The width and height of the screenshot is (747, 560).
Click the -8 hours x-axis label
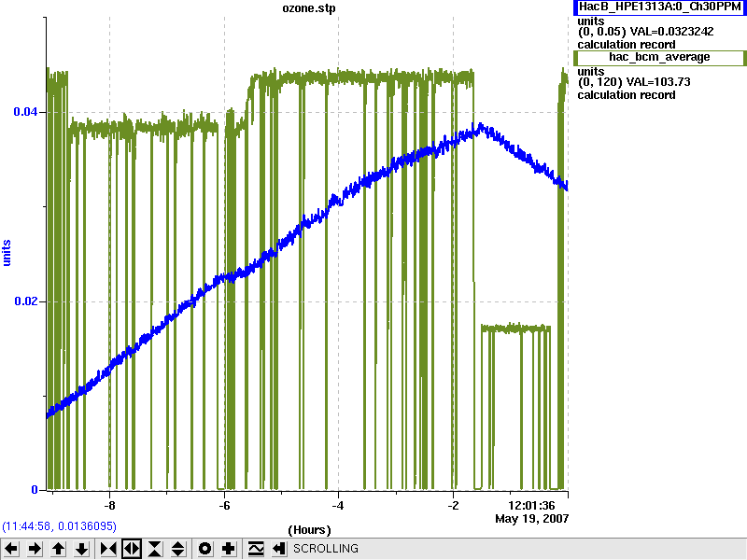pos(109,505)
